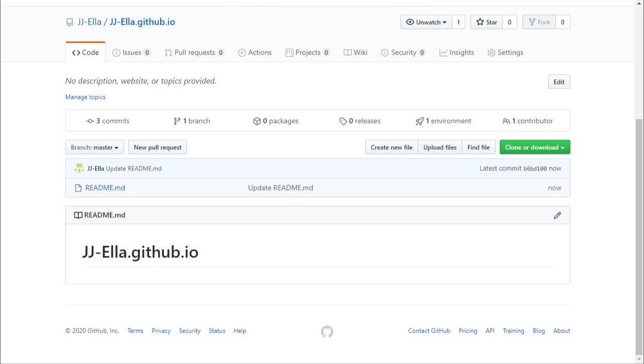Click the book icon in README.md header
Image resolution: width=644 pixels, height=364 pixels.
click(x=78, y=215)
